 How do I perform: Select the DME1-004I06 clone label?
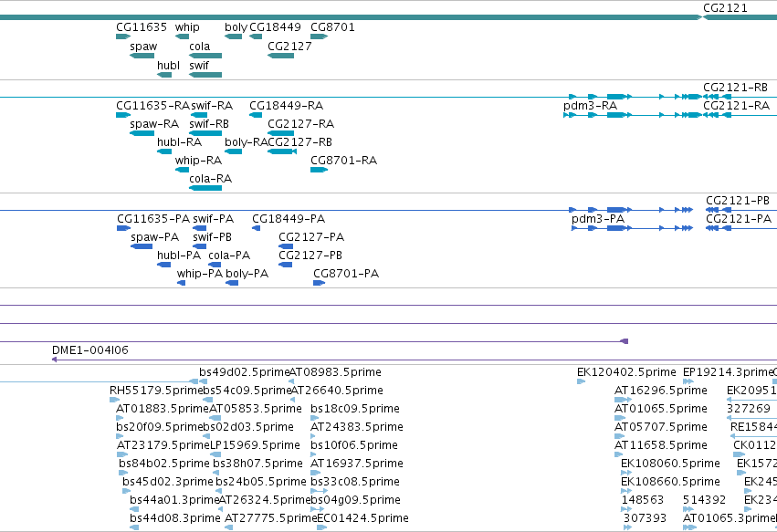90,350
